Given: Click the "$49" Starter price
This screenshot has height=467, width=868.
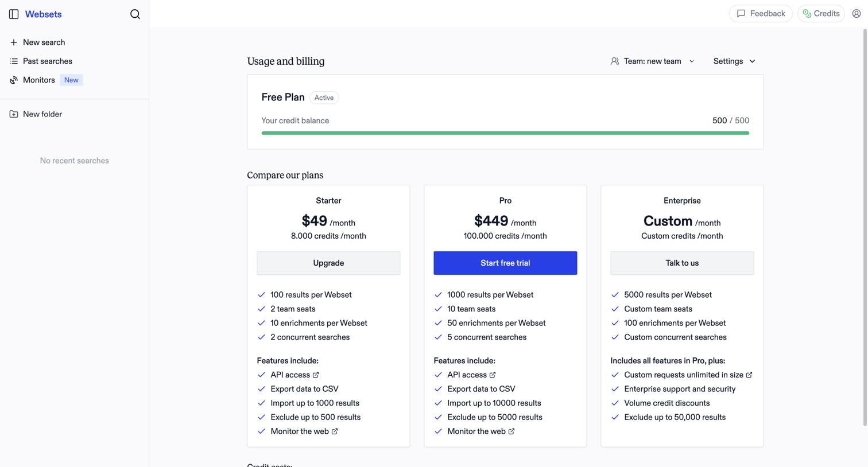Looking at the screenshot, I should [x=315, y=221].
